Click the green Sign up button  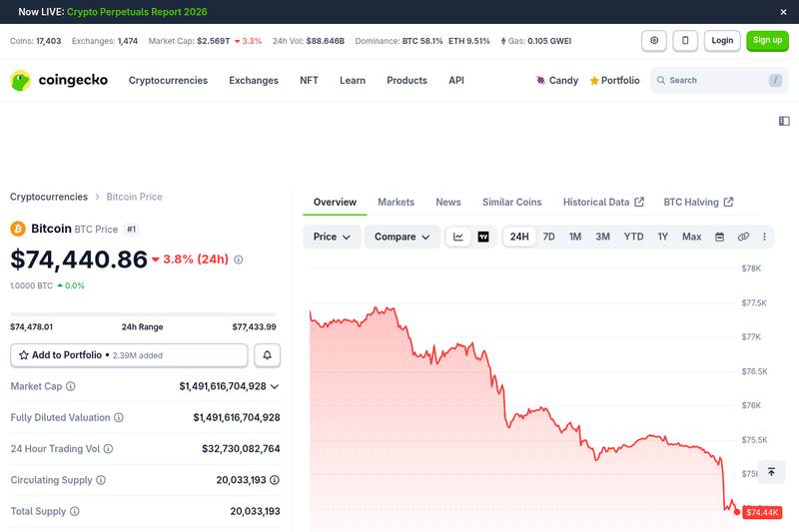tap(767, 41)
